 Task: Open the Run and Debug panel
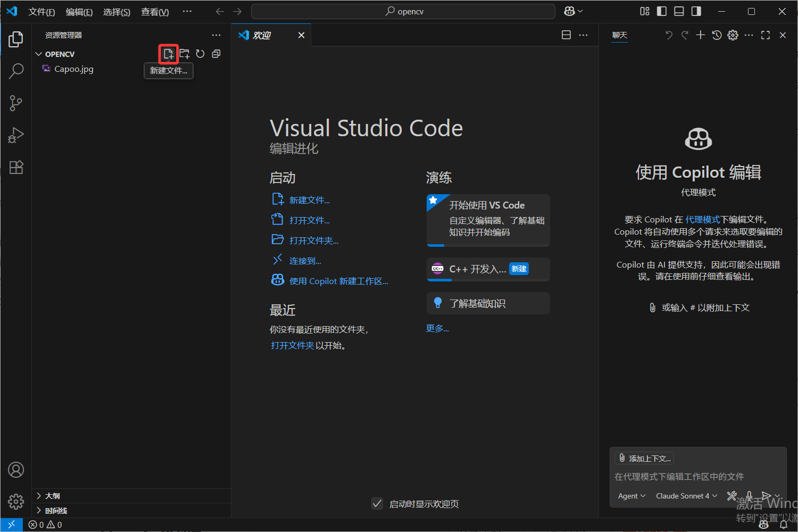[16, 135]
